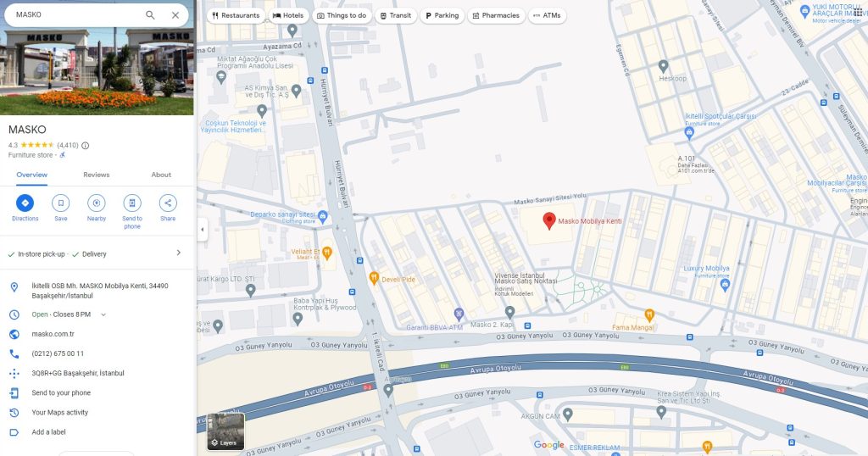The image size is (868, 456).
Task: Click the Miktat Ağaoğlu school marker
Action: [221, 77]
